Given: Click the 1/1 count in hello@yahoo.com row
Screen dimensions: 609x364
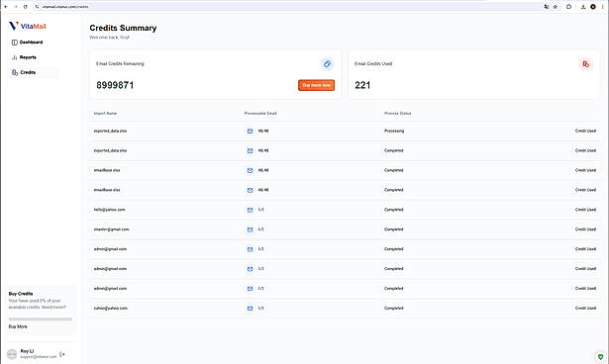Looking at the screenshot, I should click(261, 210).
